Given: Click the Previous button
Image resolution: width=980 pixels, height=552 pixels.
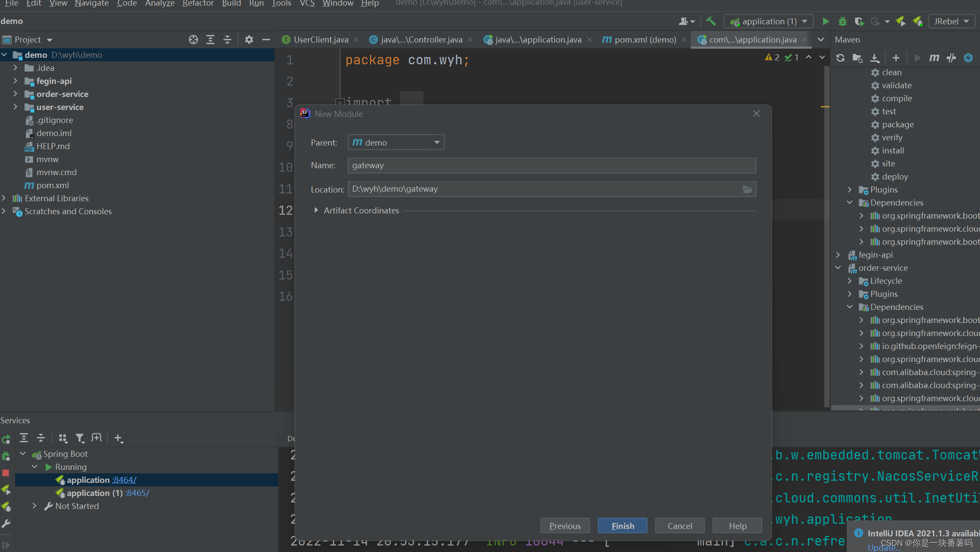Looking at the screenshot, I should [565, 525].
